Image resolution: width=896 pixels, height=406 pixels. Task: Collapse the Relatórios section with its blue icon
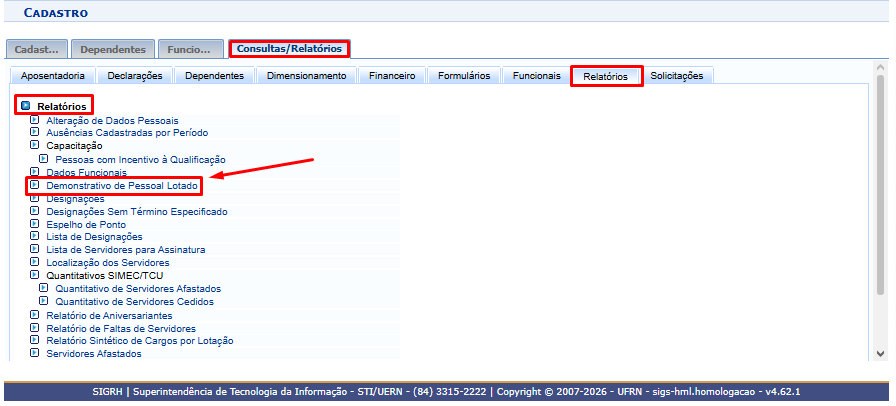(x=25, y=106)
